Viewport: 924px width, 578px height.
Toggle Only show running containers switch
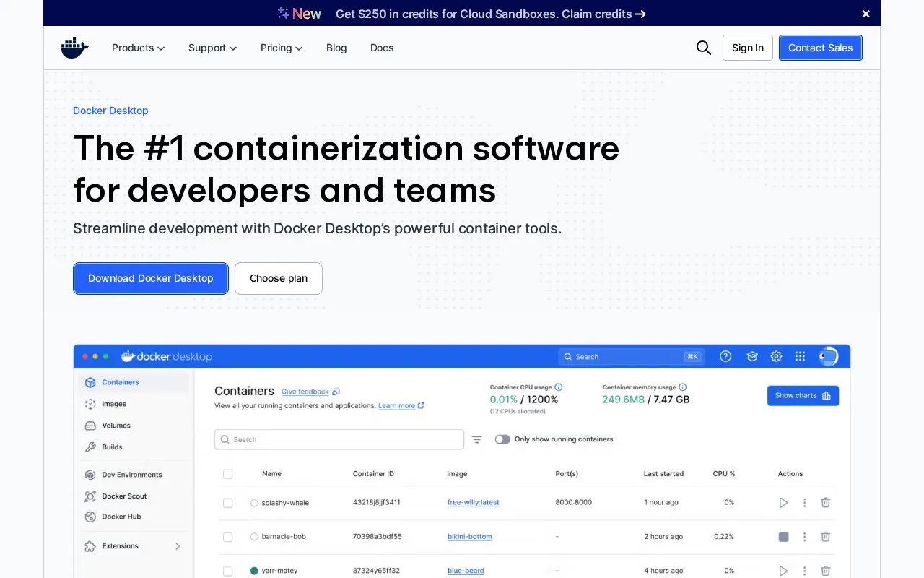[x=502, y=439]
